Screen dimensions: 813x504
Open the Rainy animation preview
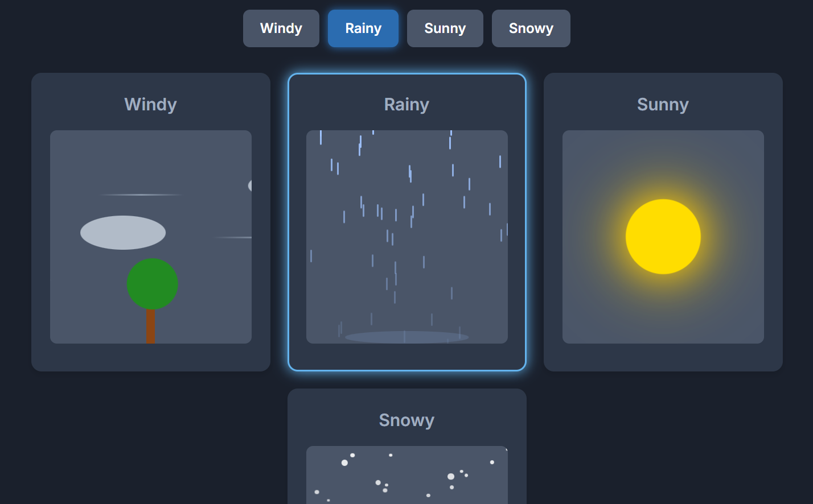(407, 237)
